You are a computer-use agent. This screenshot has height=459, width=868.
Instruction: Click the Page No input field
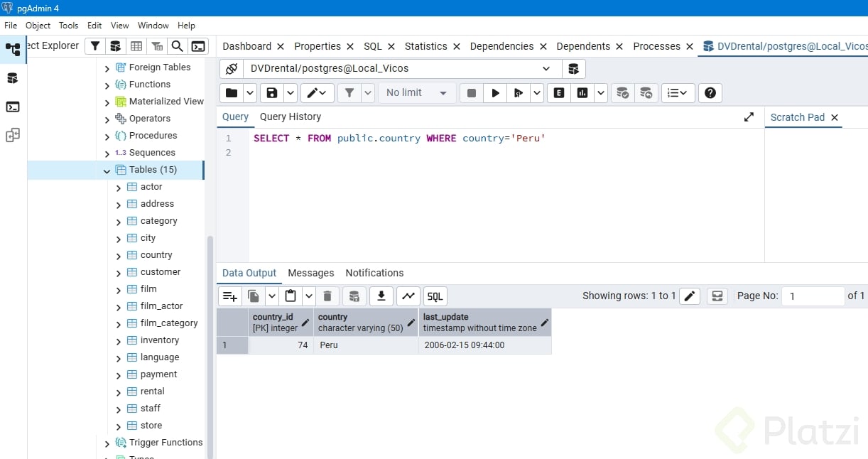(x=813, y=296)
